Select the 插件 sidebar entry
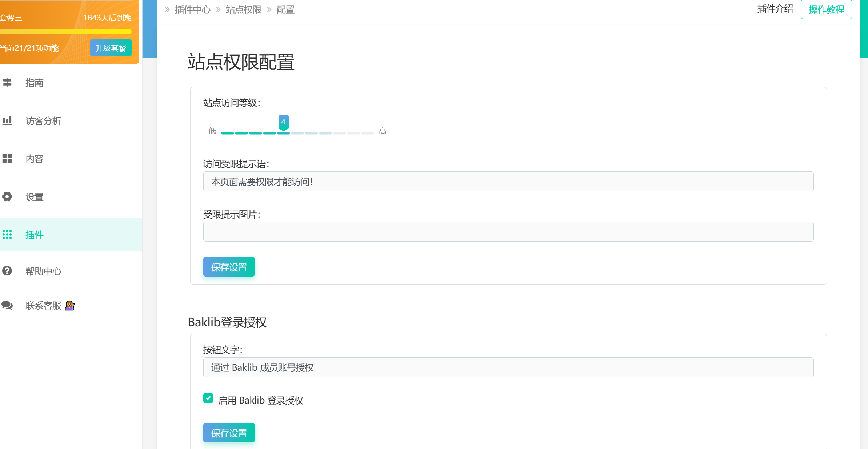 coord(71,235)
